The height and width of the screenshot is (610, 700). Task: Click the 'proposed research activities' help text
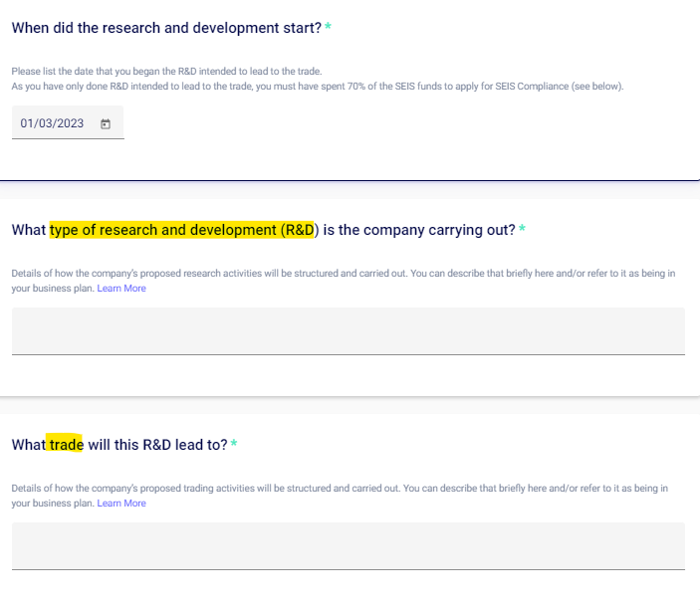click(344, 281)
